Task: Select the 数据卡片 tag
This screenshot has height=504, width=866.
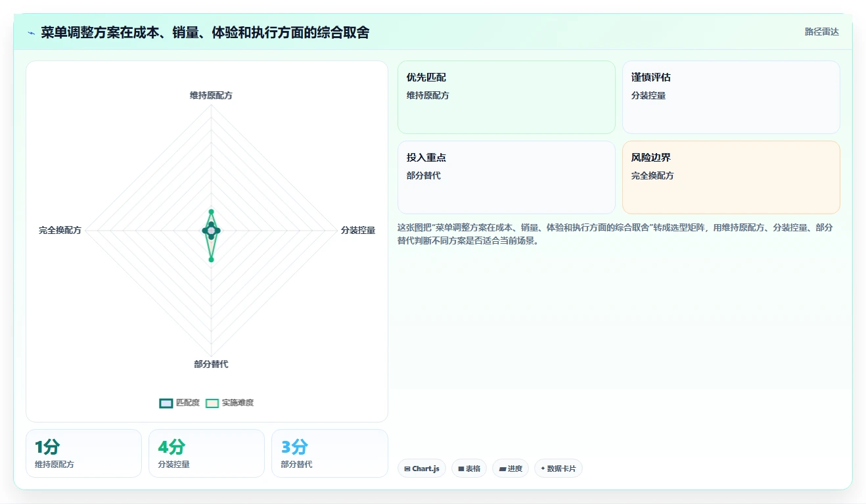Action: [558, 469]
